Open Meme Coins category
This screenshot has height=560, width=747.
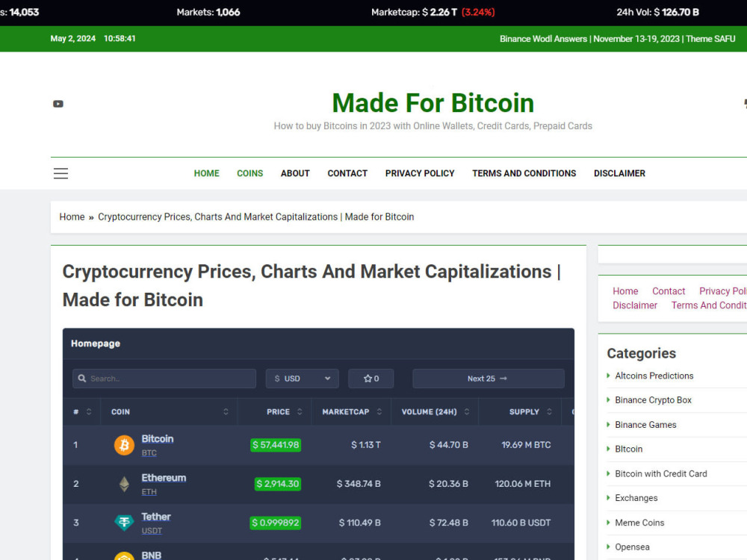click(x=639, y=523)
